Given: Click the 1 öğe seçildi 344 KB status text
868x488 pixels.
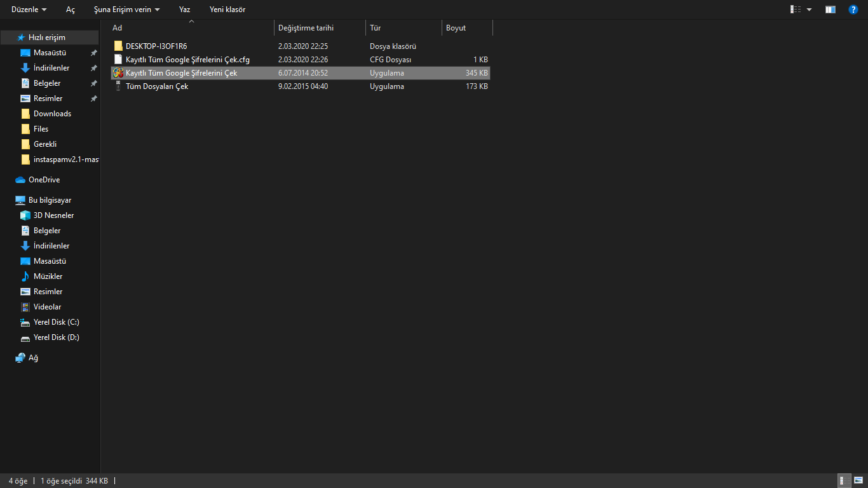Looking at the screenshot, I should [74, 481].
